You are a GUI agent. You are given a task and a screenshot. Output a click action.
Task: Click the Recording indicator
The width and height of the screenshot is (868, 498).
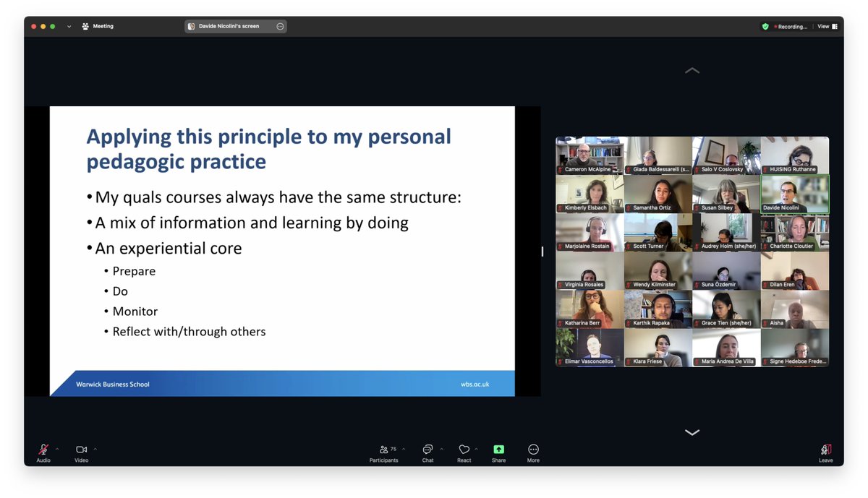click(x=791, y=26)
